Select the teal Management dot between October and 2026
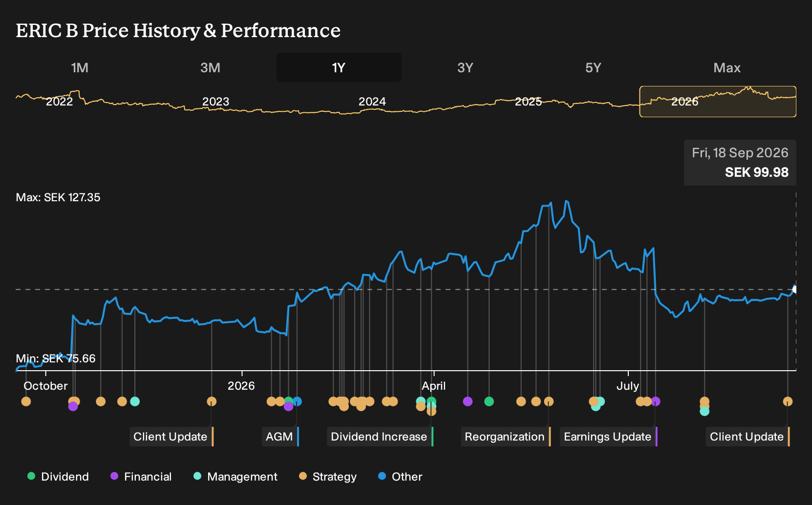The height and width of the screenshot is (505, 812). (135, 401)
